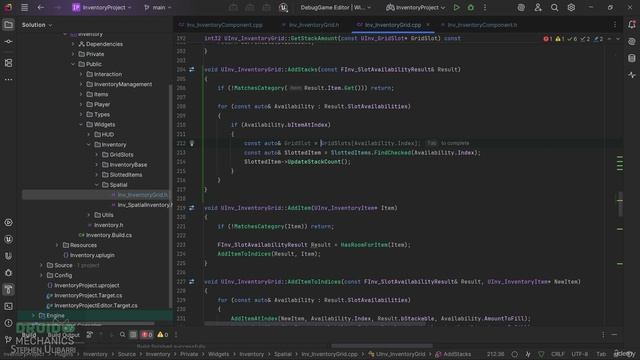Navigate back with the left arrow
The width and height of the screenshot is (640, 360).
tap(40, 7)
